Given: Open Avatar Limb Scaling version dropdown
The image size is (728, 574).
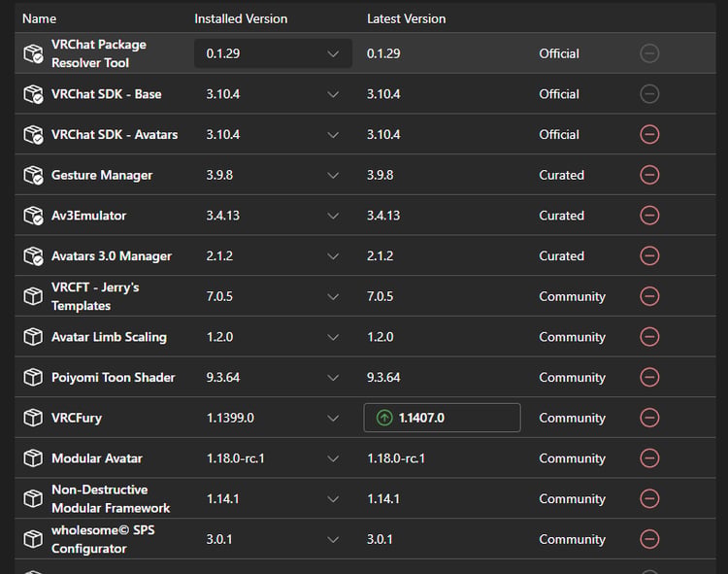Looking at the screenshot, I should (273, 337).
